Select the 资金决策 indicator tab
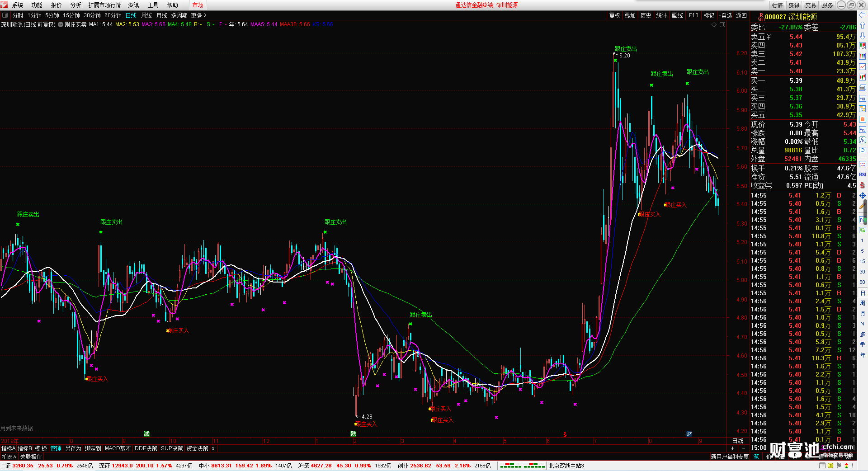The image size is (868, 471). coord(197,448)
